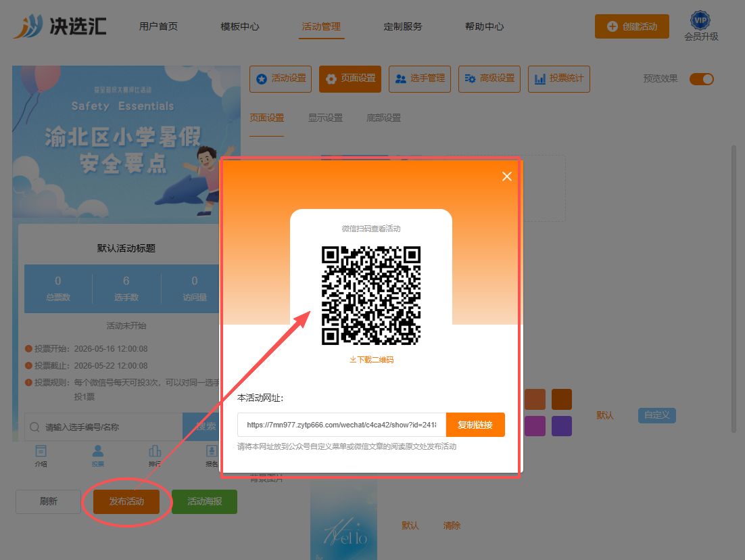Open 高级设置 tab button
Viewport: 745px width, 560px height.
[x=489, y=79]
